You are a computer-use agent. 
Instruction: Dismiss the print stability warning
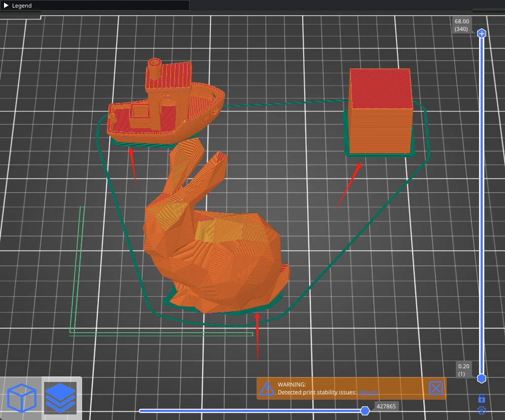click(436, 389)
